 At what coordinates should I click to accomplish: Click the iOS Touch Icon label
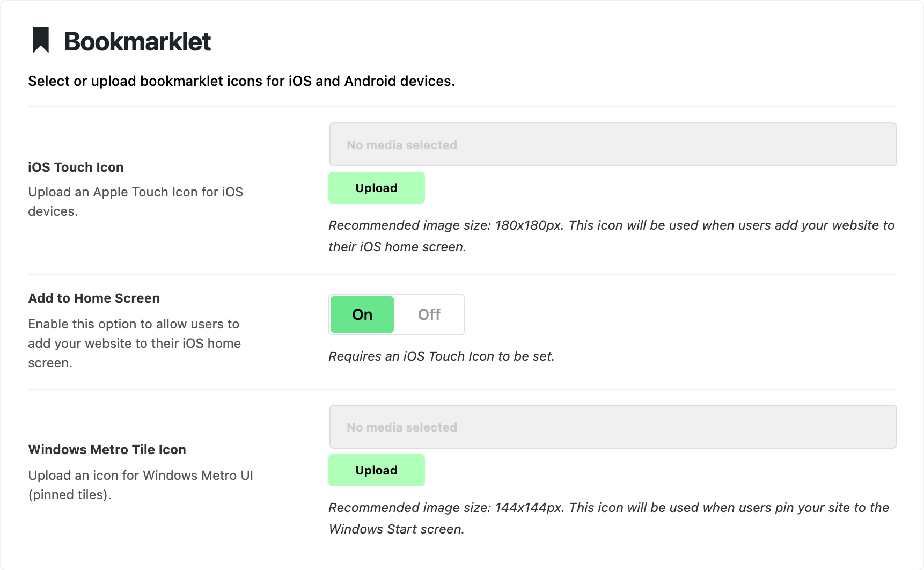pos(76,167)
